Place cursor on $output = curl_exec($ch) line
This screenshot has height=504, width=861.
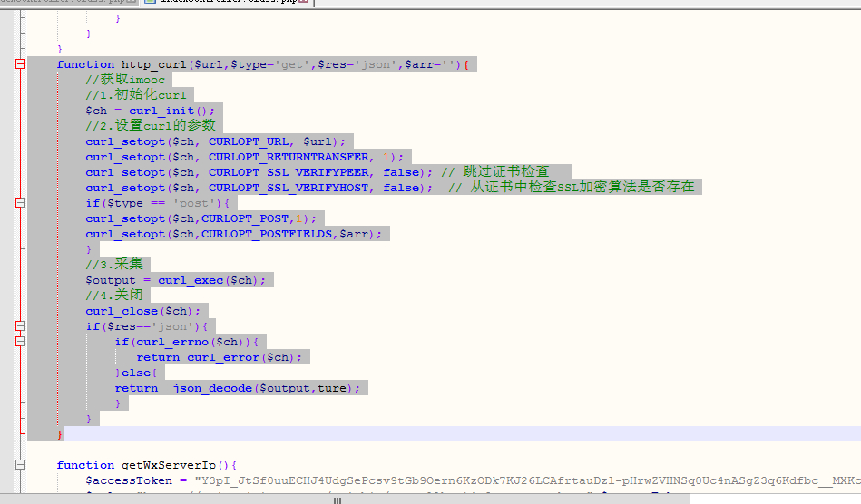176,280
